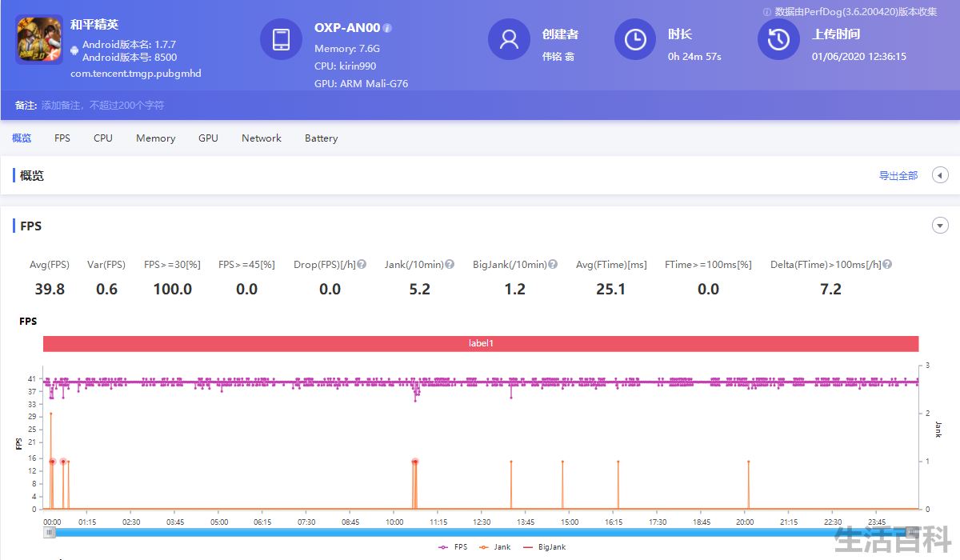
Task: Open the CPU tab
Action: click(103, 138)
